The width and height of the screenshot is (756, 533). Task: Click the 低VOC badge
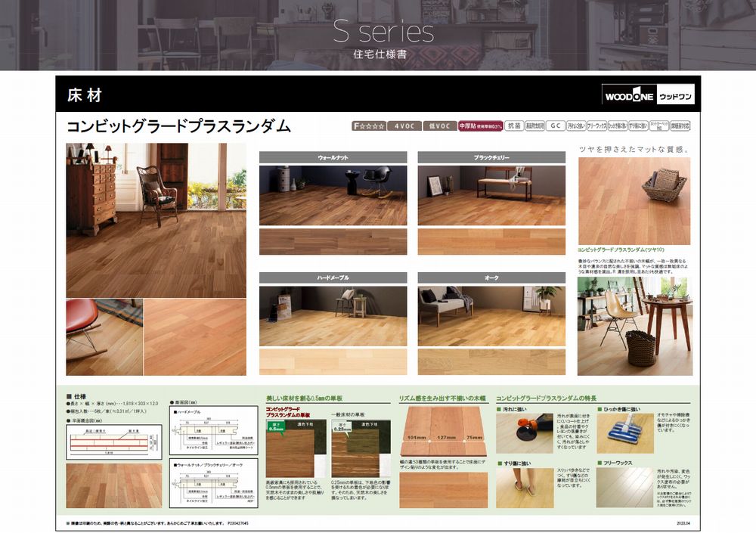439,126
